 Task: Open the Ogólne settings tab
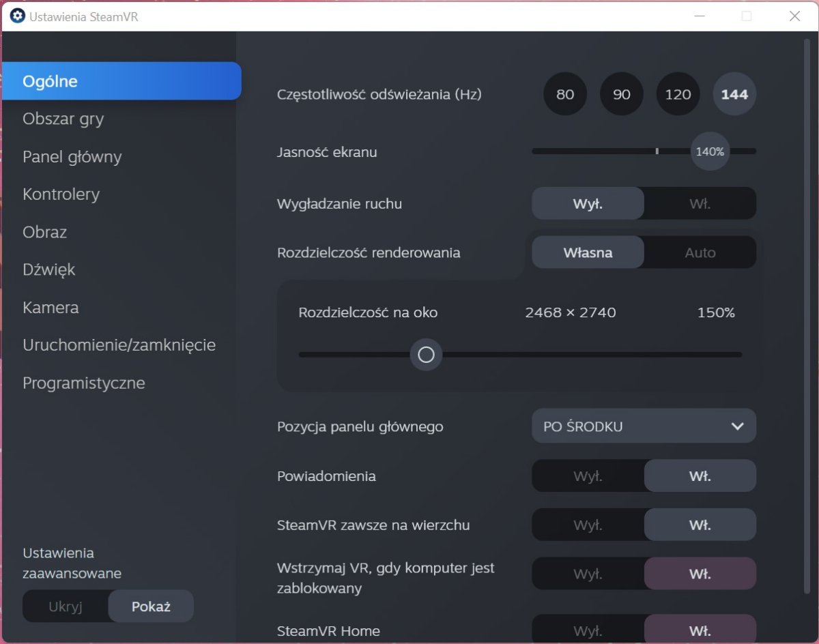click(121, 81)
